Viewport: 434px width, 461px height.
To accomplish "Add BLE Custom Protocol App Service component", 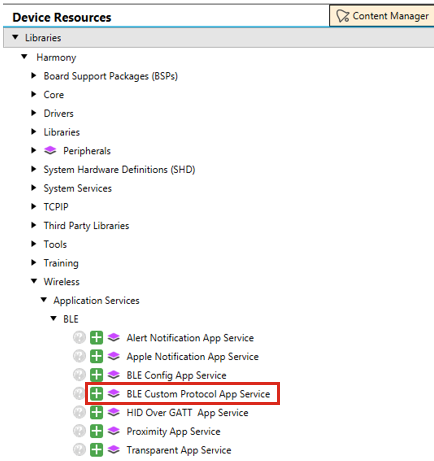I will click(96, 394).
